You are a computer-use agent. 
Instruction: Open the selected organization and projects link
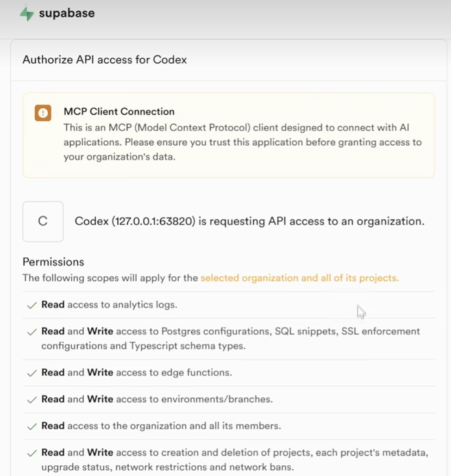pyautogui.click(x=300, y=278)
